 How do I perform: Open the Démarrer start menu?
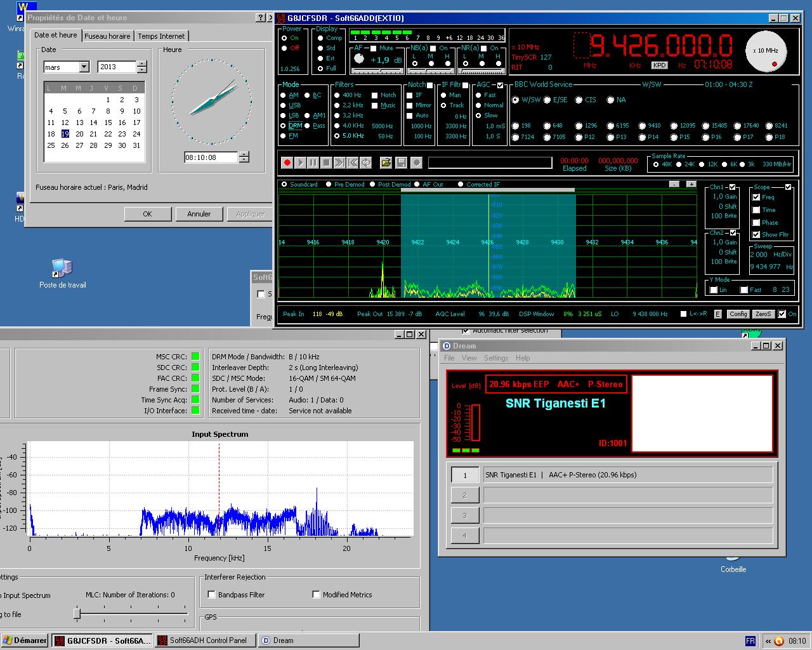pos(25,640)
